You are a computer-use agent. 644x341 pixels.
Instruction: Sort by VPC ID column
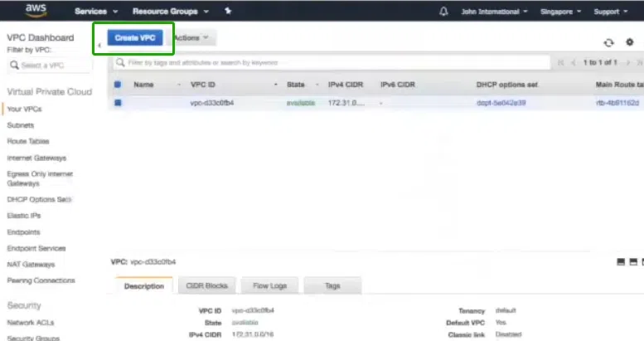pos(203,85)
